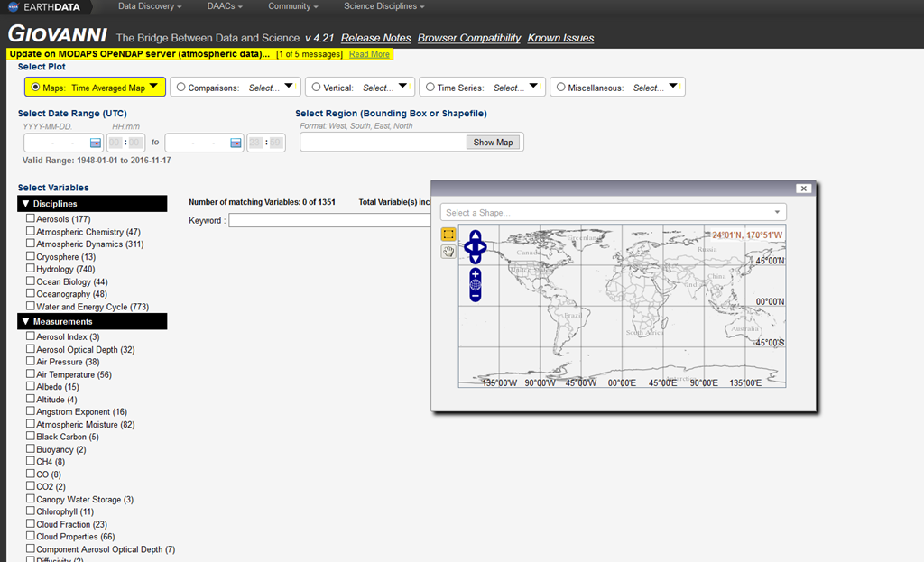924x562 pixels.
Task: Select the Time Series radio button
Action: (x=430, y=88)
